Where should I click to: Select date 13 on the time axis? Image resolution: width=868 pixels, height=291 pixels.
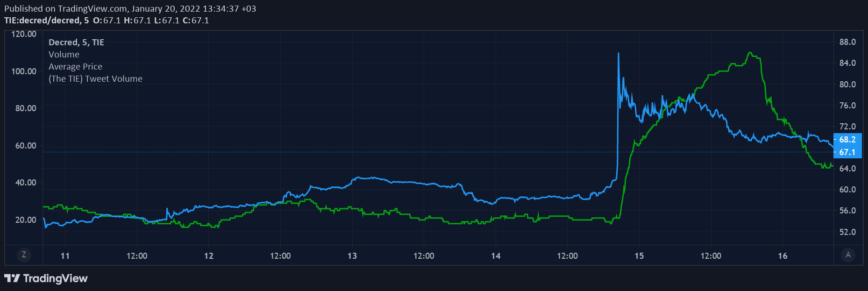click(x=352, y=256)
